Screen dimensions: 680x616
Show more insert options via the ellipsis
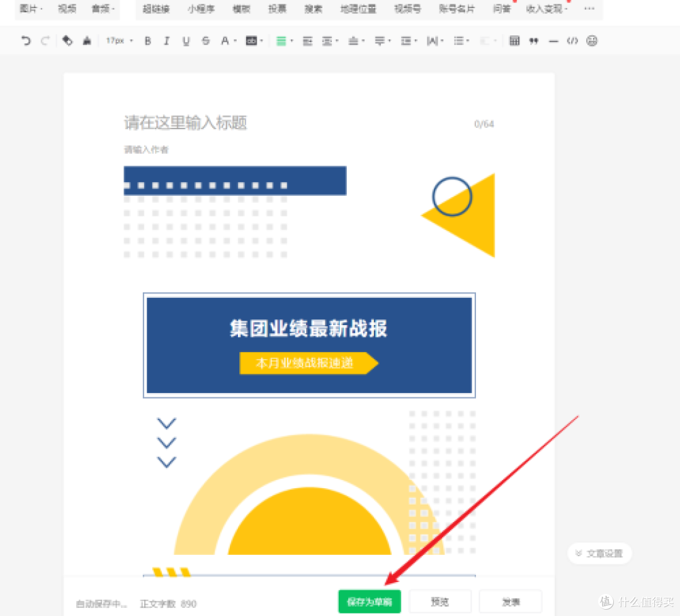[589, 8]
